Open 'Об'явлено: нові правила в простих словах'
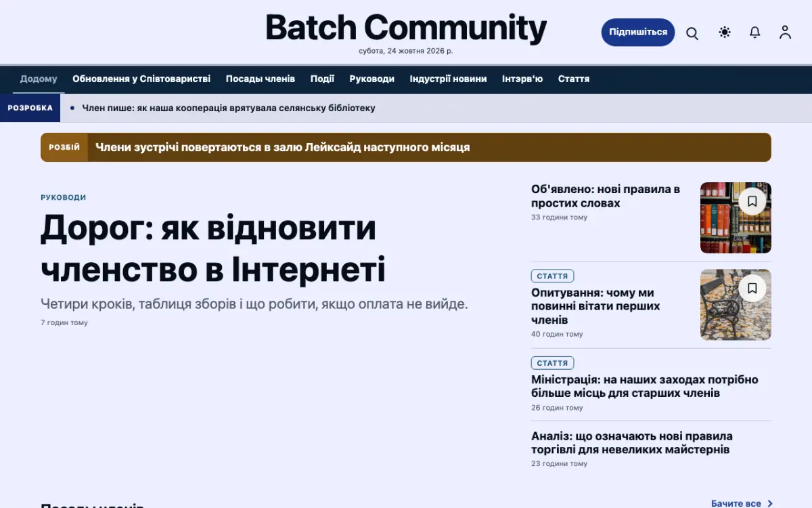The height and width of the screenshot is (508, 812). click(x=606, y=196)
